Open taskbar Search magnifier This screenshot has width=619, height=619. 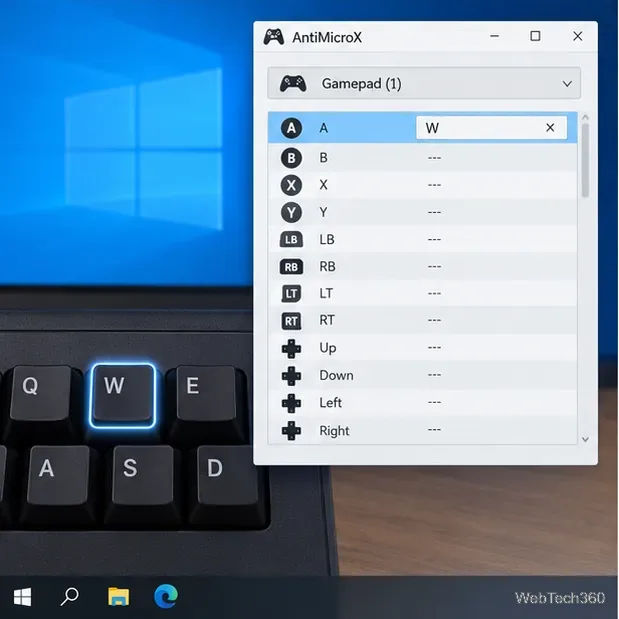point(69,596)
